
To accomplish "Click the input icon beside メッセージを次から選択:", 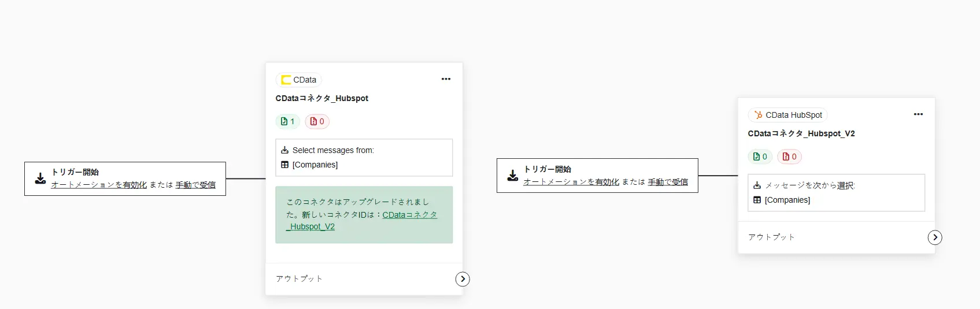I will (757, 185).
